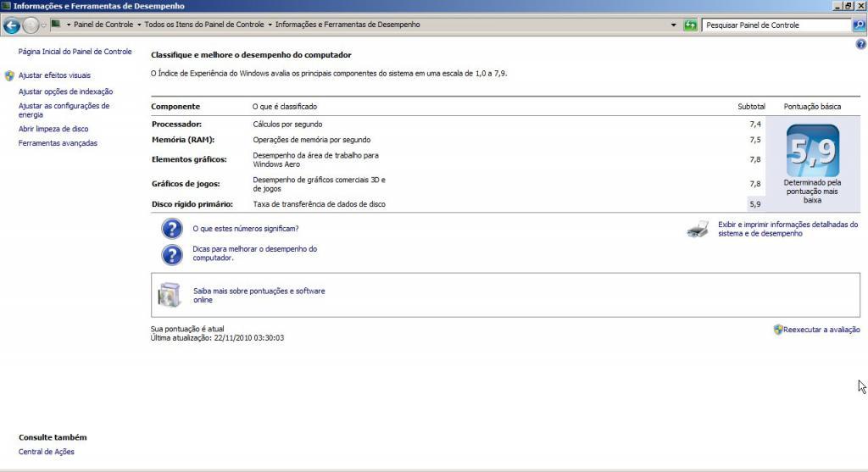Click question icon beside Dicas para melhorar
The image size is (868, 472).
[x=171, y=254]
